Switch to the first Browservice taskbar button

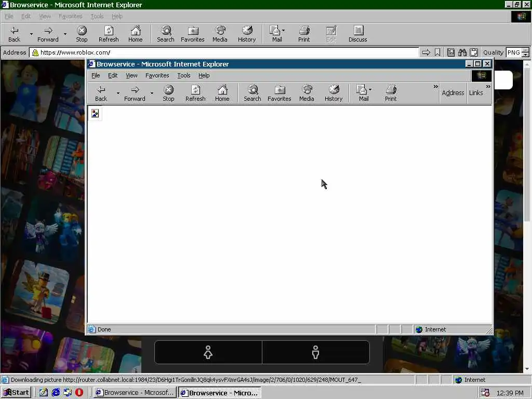click(135, 393)
